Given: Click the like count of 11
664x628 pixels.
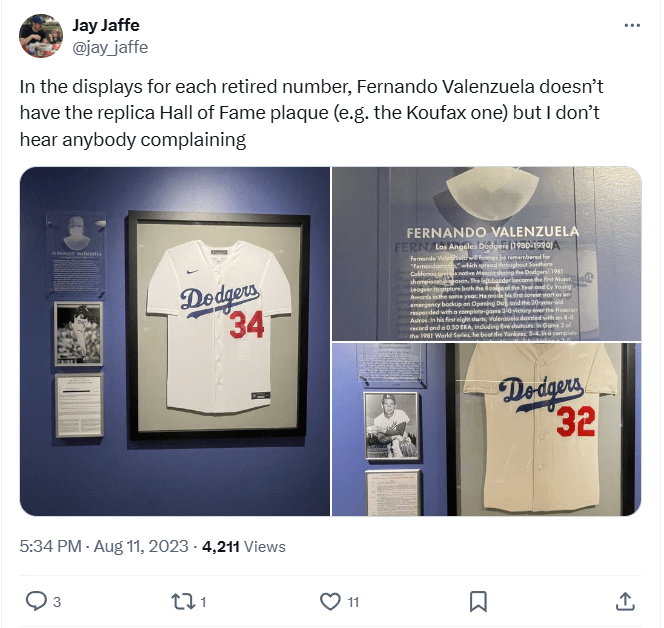Looking at the screenshot, I should tap(353, 602).
